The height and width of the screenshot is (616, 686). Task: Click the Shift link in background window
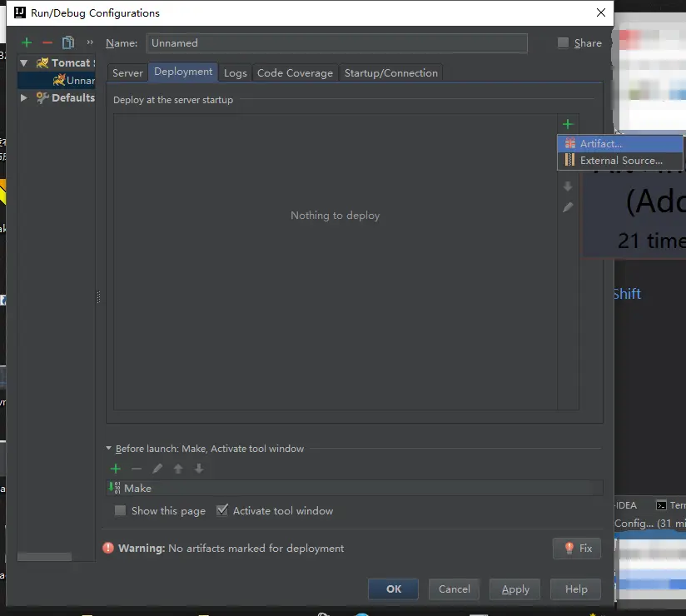(627, 294)
